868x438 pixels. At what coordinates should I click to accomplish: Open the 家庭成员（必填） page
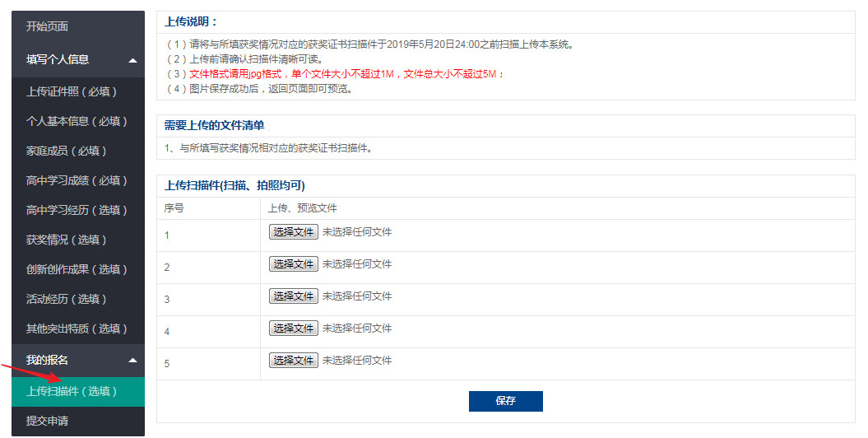[x=78, y=151]
